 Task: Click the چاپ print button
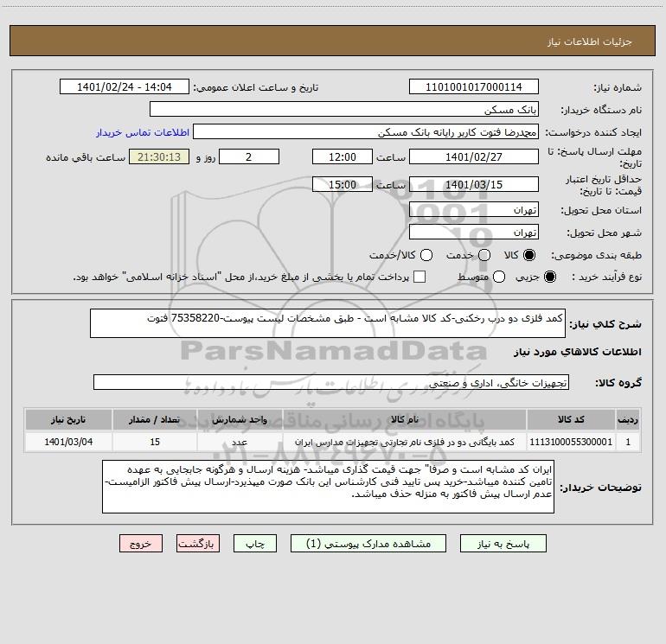255,544
